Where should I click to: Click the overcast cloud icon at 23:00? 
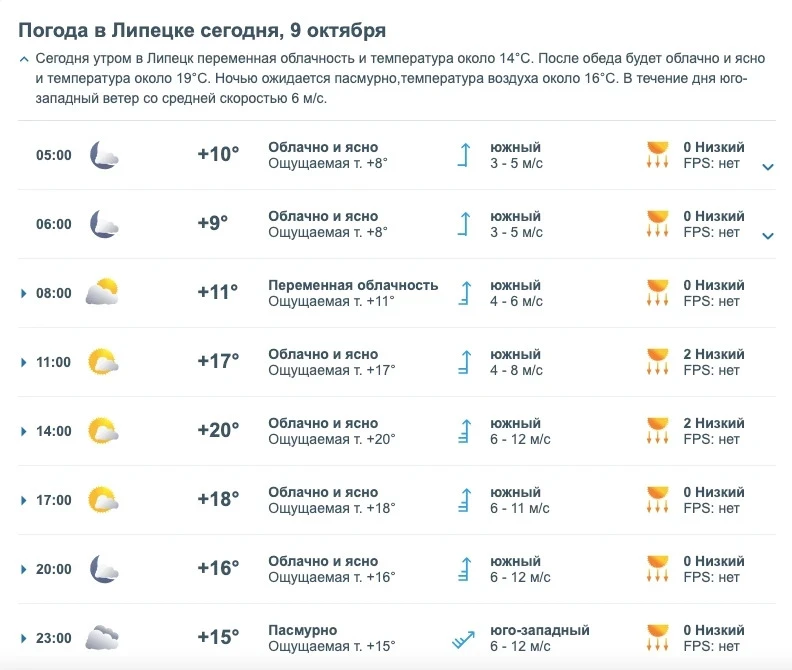tap(102, 638)
